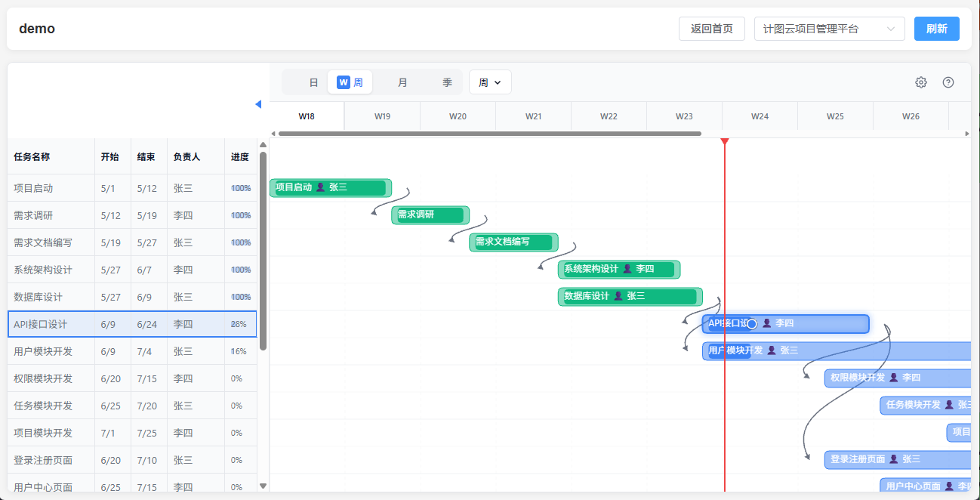The image size is (980, 500).
Task: Click the 进度 column header
Action: (240, 157)
